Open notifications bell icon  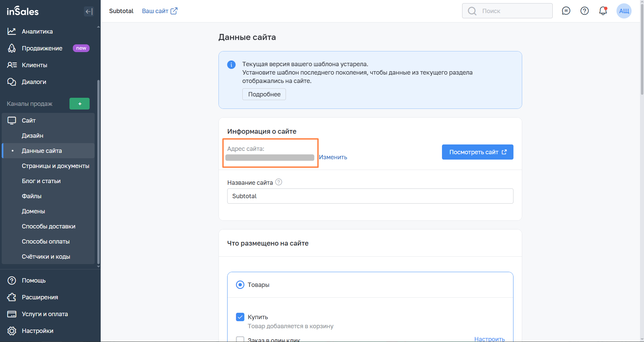pyautogui.click(x=603, y=11)
